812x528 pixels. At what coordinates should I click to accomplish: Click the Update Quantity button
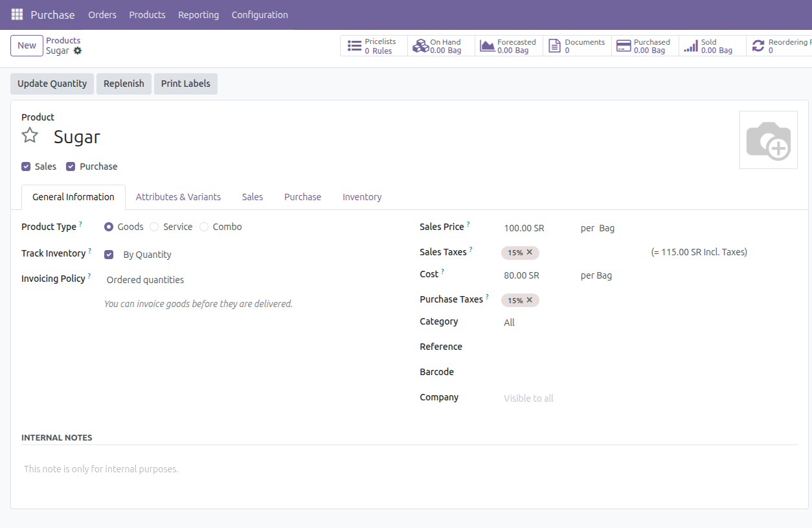coord(52,84)
